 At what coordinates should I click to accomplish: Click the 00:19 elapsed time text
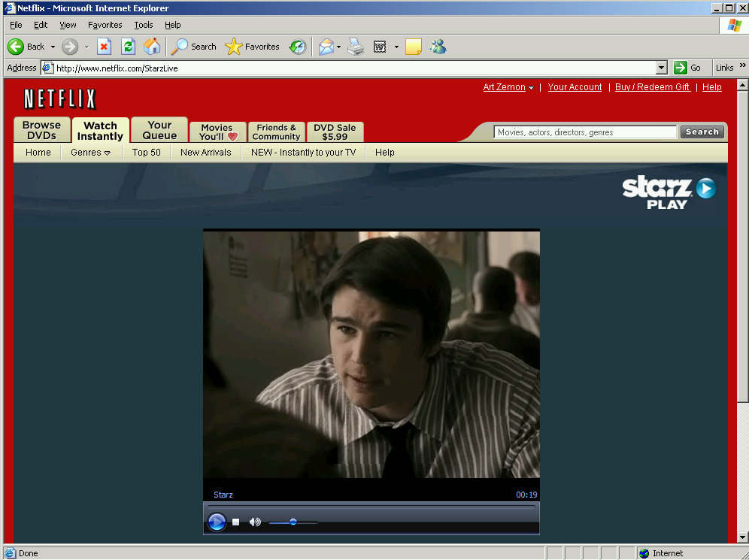[526, 495]
